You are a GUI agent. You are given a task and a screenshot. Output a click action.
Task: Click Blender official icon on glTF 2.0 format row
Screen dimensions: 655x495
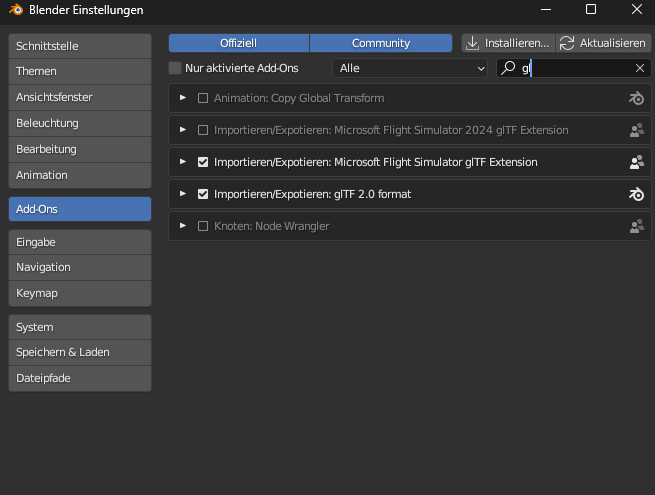[x=636, y=194]
